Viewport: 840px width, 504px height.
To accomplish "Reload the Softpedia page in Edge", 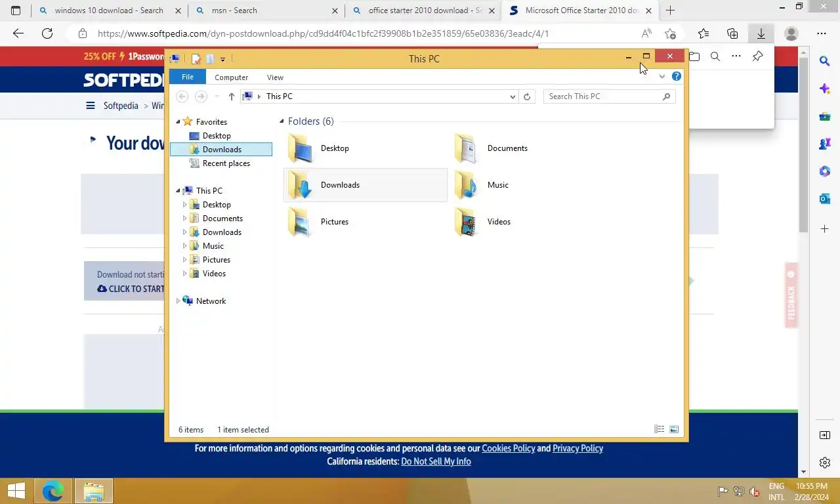I will (x=47, y=33).
